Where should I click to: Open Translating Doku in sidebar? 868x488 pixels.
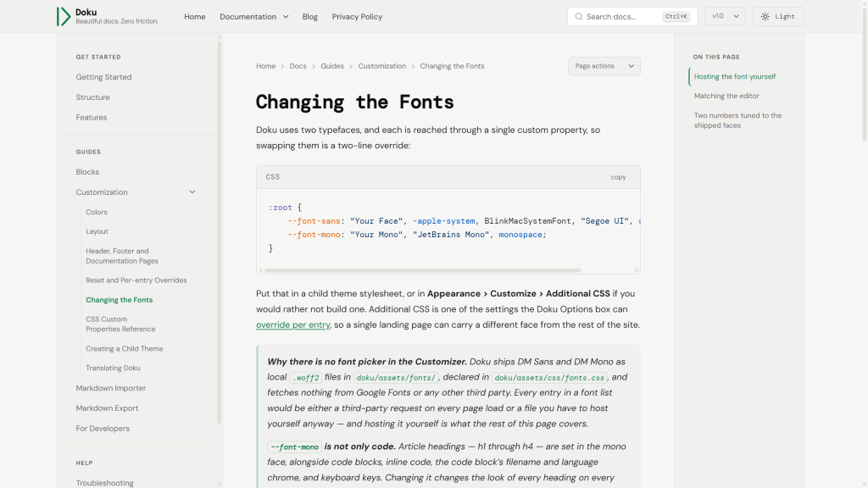pyautogui.click(x=113, y=368)
